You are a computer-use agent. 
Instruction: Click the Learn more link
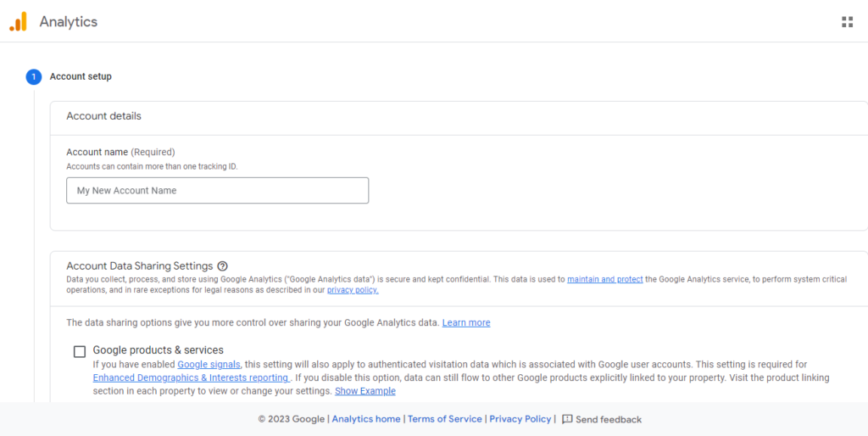pos(465,323)
